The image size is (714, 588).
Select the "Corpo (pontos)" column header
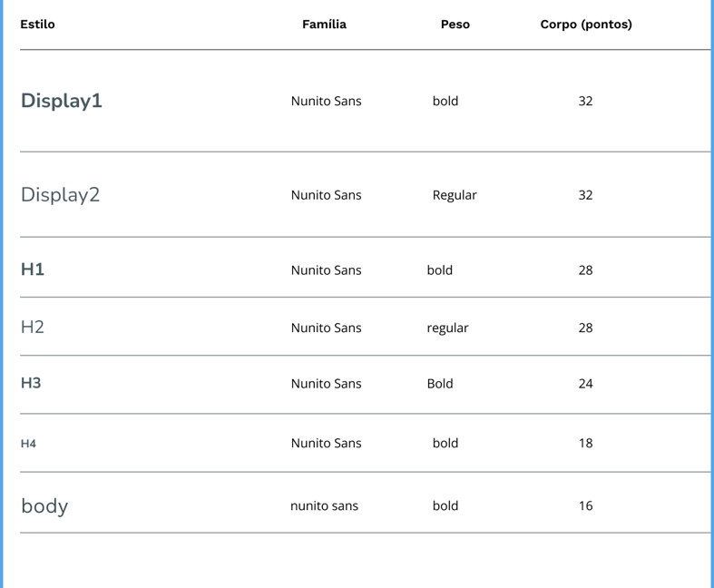pyautogui.click(x=586, y=24)
